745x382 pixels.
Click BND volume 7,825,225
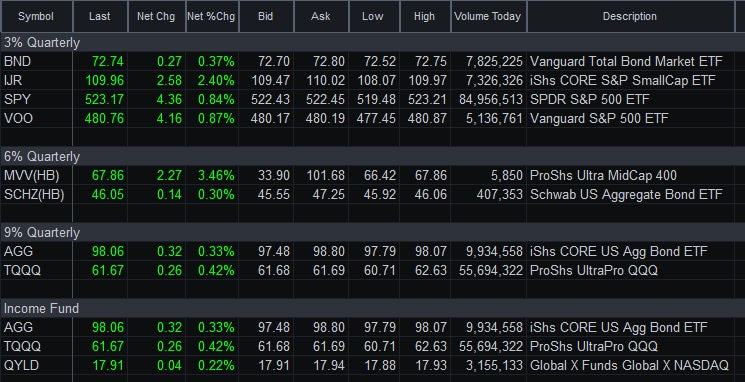click(x=494, y=61)
